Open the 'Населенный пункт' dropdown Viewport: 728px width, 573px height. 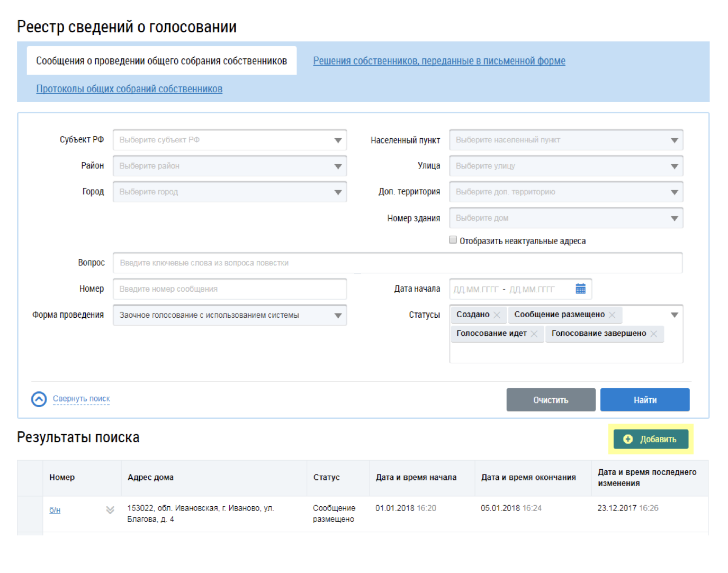(x=566, y=140)
